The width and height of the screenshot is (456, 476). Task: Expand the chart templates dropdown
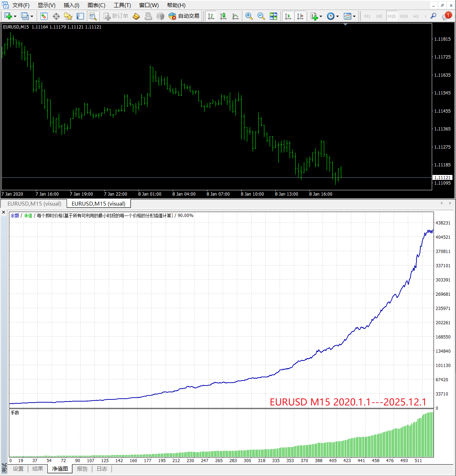click(x=354, y=16)
